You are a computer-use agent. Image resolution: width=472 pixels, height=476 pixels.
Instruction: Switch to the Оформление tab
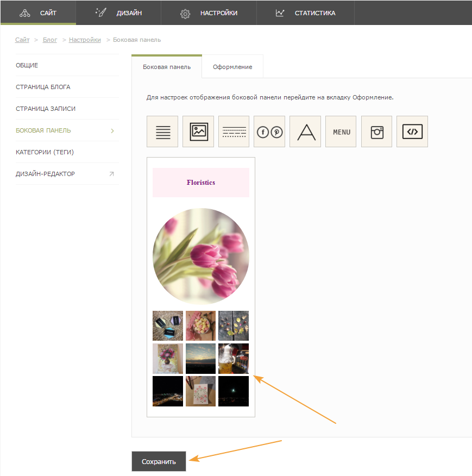tap(232, 67)
